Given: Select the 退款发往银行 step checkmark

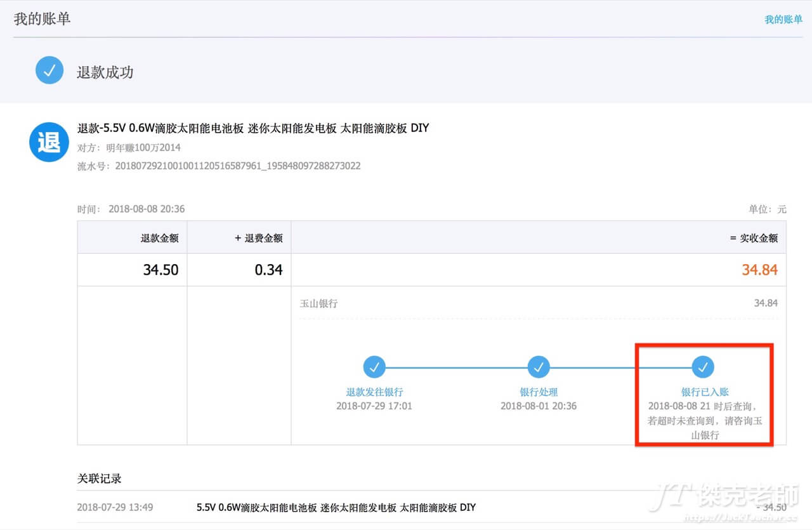Looking at the screenshot, I should coord(374,367).
